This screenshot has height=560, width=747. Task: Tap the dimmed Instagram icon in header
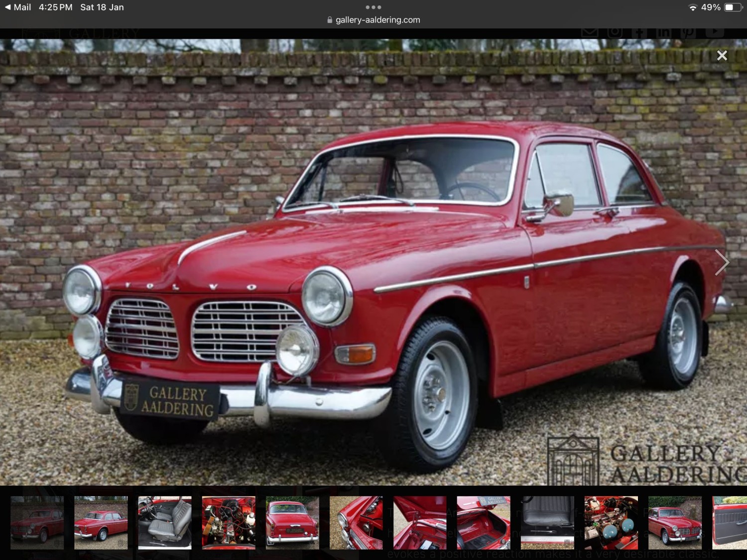[x=615, y=33]
